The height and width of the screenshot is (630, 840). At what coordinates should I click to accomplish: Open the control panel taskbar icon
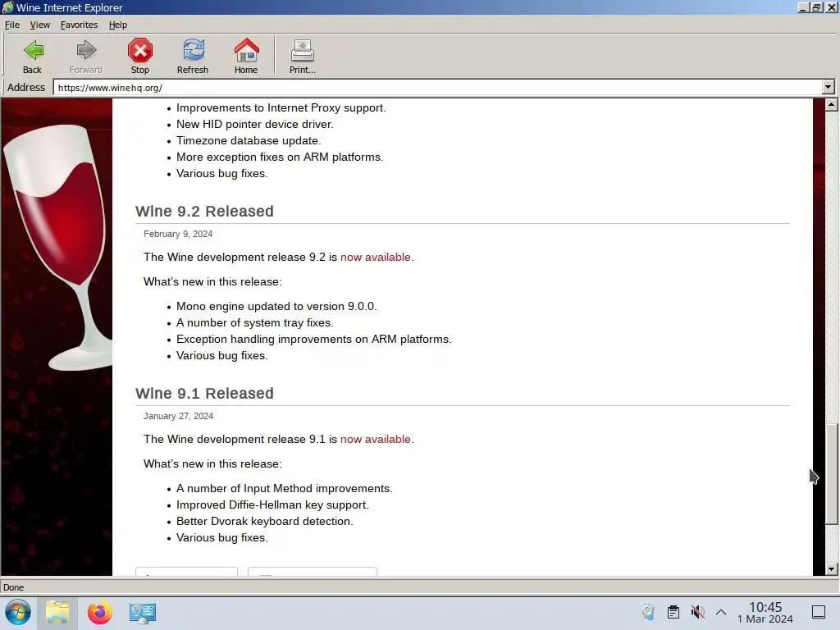pos(143,613)
